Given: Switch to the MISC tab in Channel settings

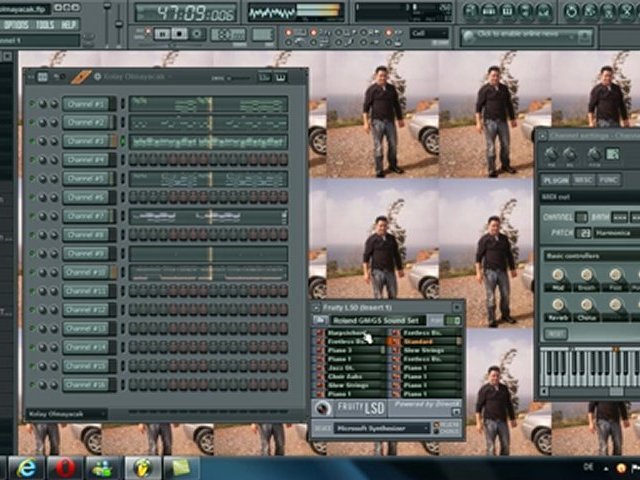Looking at the screenshot, I should [x=583, y=180].
